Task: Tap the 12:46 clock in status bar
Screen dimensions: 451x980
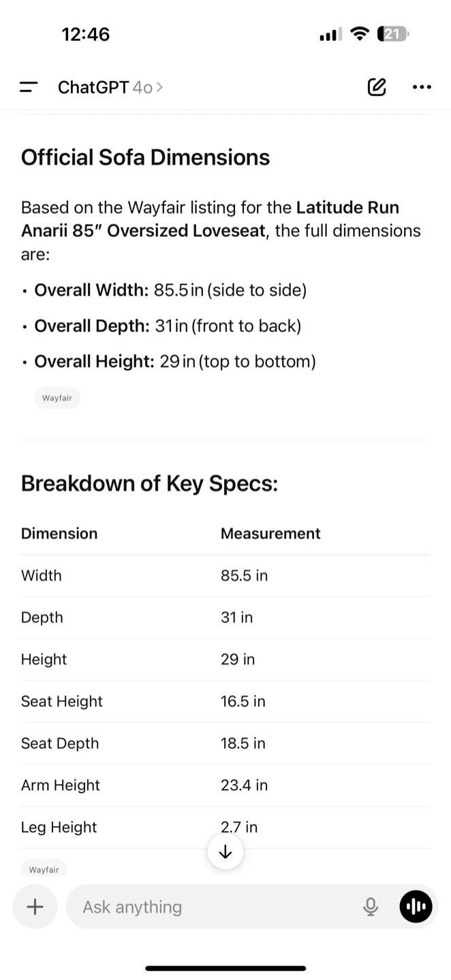Action: tap(85, 34)
